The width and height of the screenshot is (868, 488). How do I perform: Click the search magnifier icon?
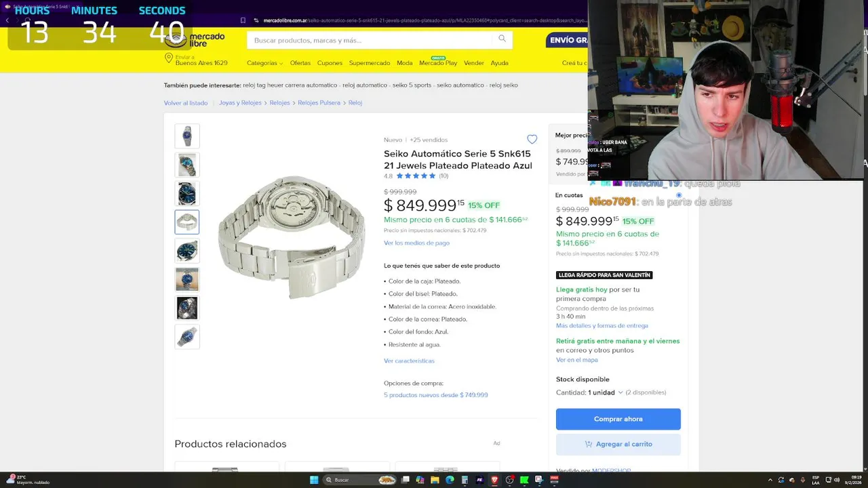point(502,39)
